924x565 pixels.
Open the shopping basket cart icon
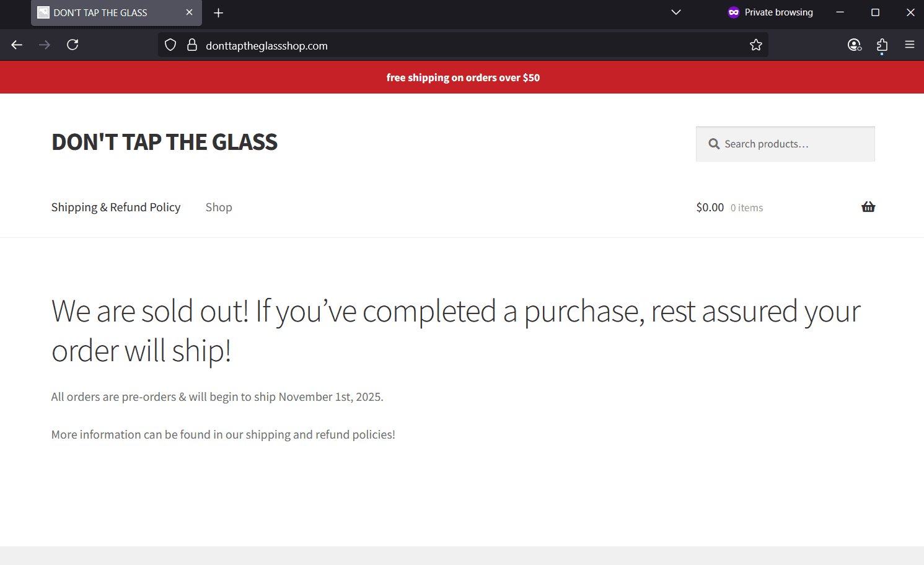(868, 207)
